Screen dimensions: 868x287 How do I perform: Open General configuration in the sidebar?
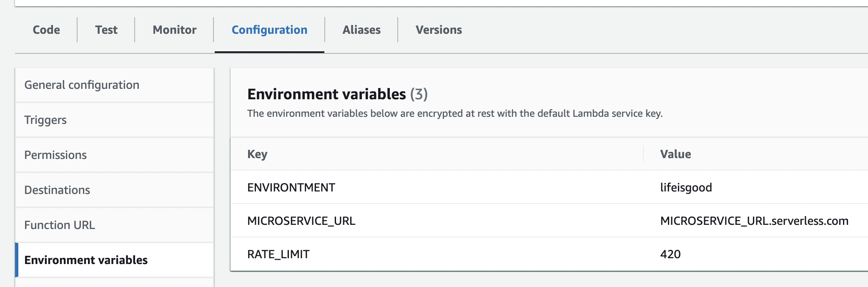(82, 85)
